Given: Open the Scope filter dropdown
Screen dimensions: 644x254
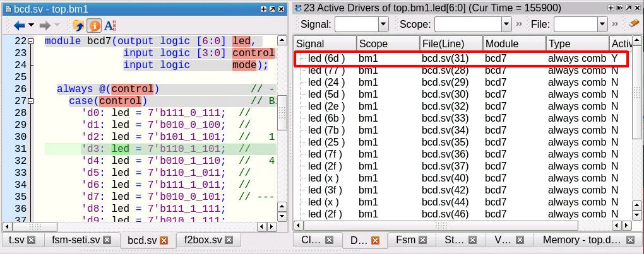Looking at the screenshot, I should [505, 24].
